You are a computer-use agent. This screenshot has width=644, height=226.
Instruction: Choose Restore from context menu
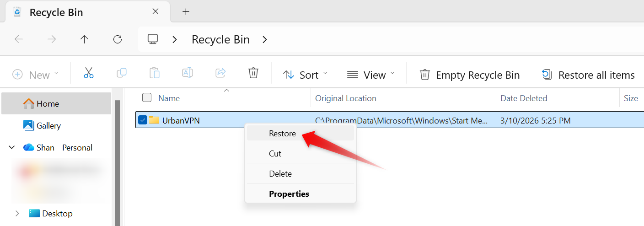tap(301, 133)
